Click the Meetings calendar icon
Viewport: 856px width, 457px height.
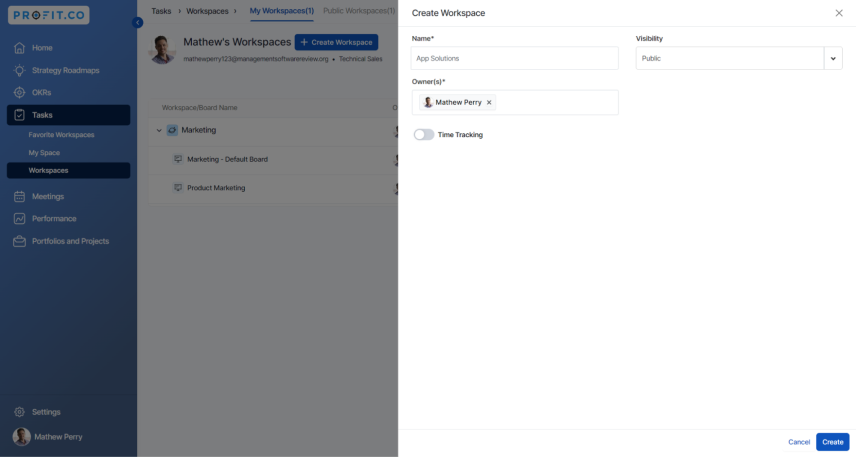point(19,196)
